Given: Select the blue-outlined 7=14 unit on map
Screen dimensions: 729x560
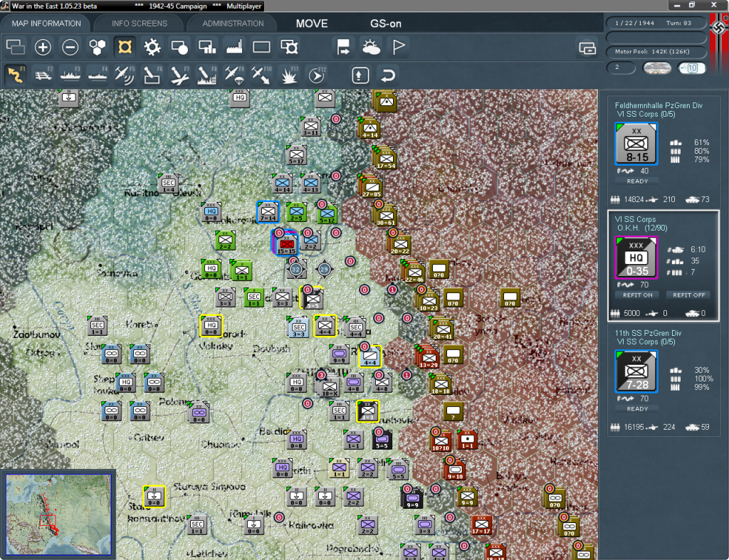Looking at the screenshot, I should click(x=268, y=212).
